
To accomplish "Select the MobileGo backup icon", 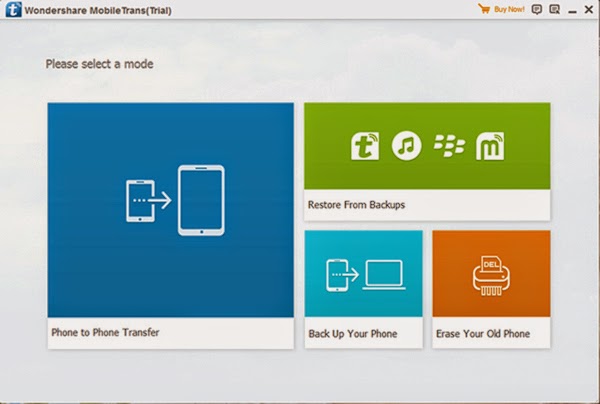I will click(490, 146).
